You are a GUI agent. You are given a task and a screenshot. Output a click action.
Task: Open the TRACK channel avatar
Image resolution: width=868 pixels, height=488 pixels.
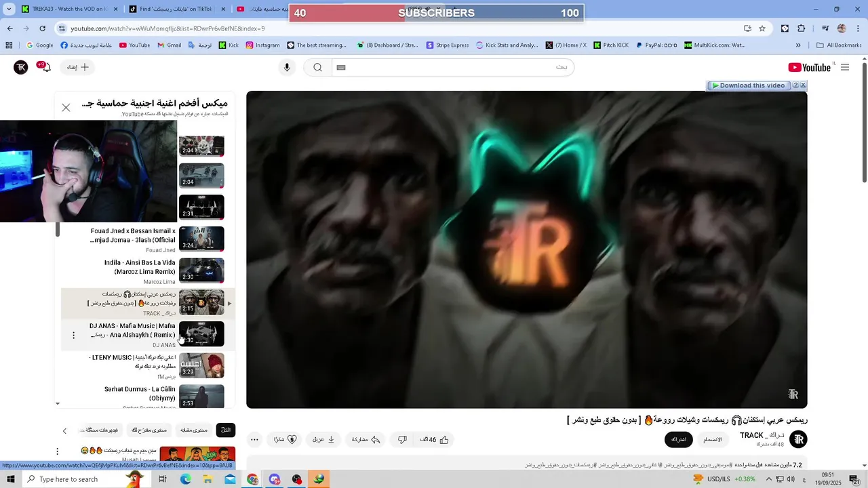pyautogui.click(x=799, y=439)
